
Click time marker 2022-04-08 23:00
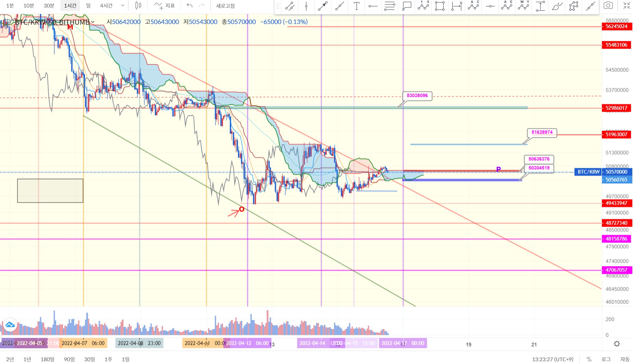click(x=139, y=343)
